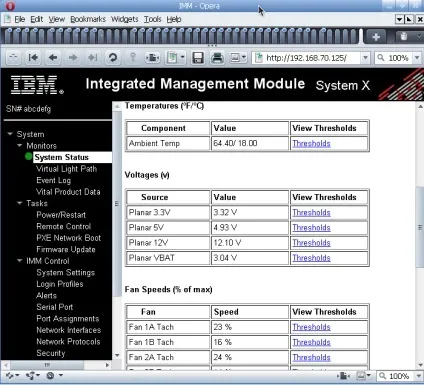
Task: Open PXE Network Boot task
Action: coord(68,238)
